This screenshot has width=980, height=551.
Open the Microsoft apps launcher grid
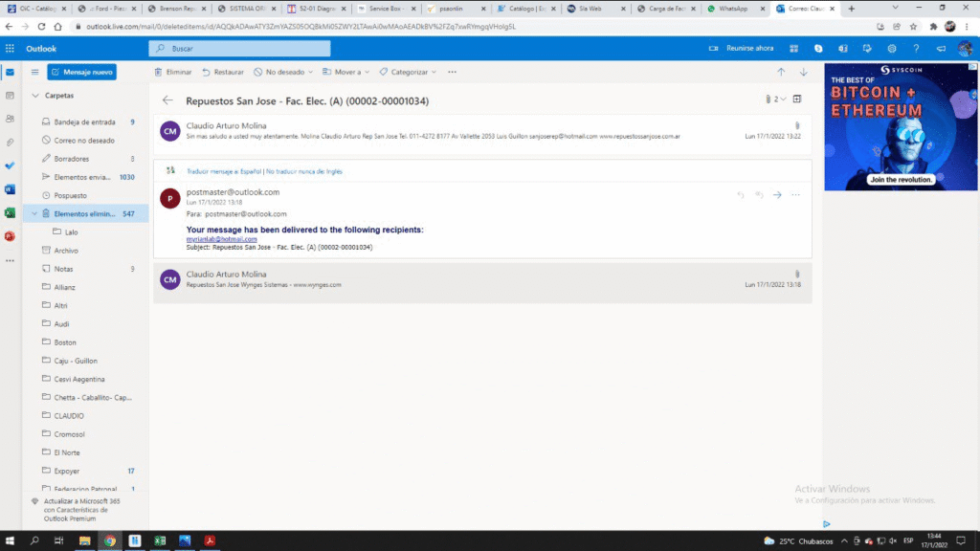point(10,48)
